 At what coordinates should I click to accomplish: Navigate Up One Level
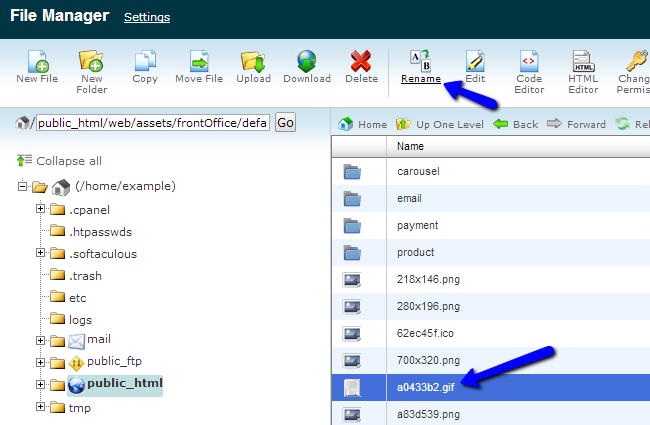tap(439, 124)
